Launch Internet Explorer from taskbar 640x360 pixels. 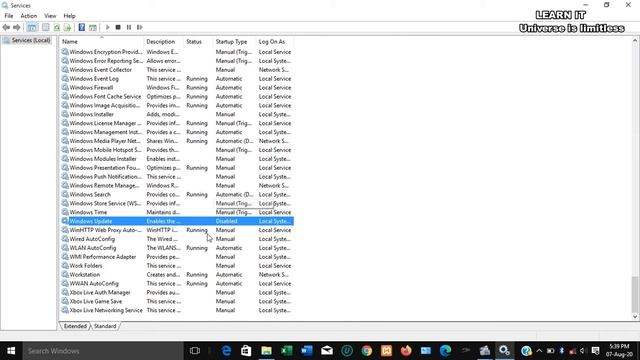(x=226, y=351)
